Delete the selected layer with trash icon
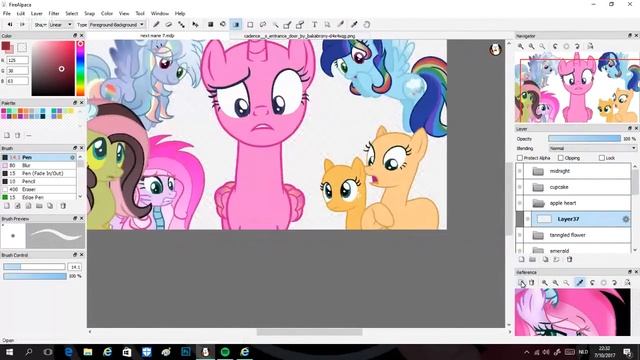640x360 pixels. pyautogui.click(x=570, y=259)
